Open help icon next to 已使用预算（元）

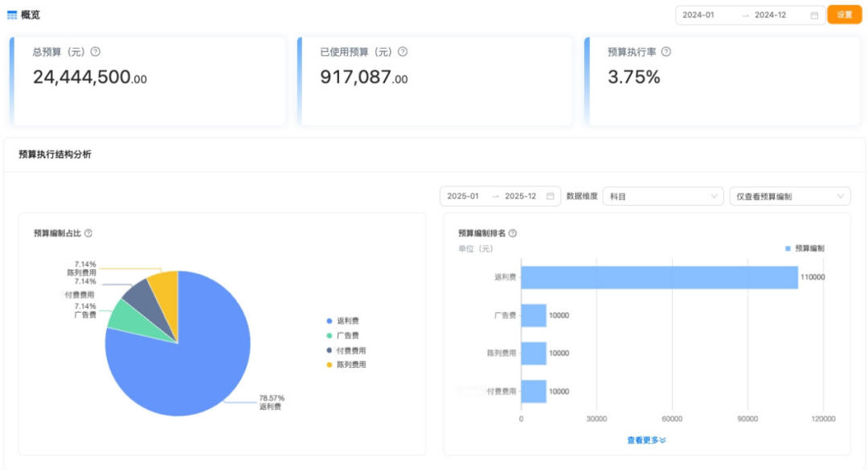pyautogui.click(x=403, y=51)
